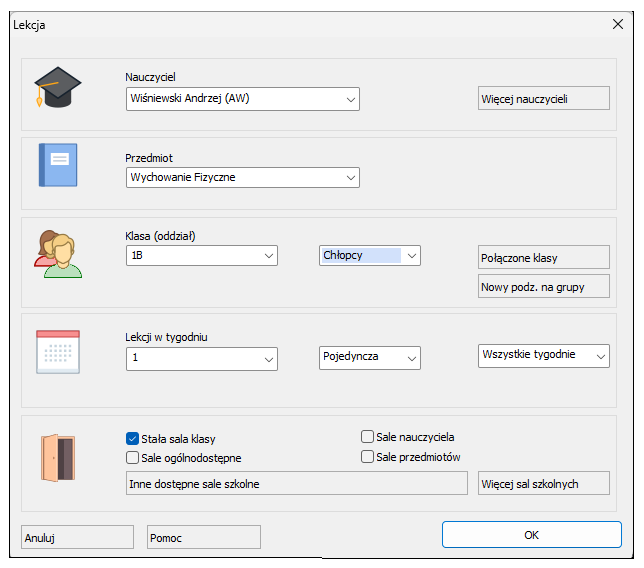Enable Sale ogólnodostępne checkbox
The height and width of the screenshot is (568, 644).
click(x=132, y=458)
